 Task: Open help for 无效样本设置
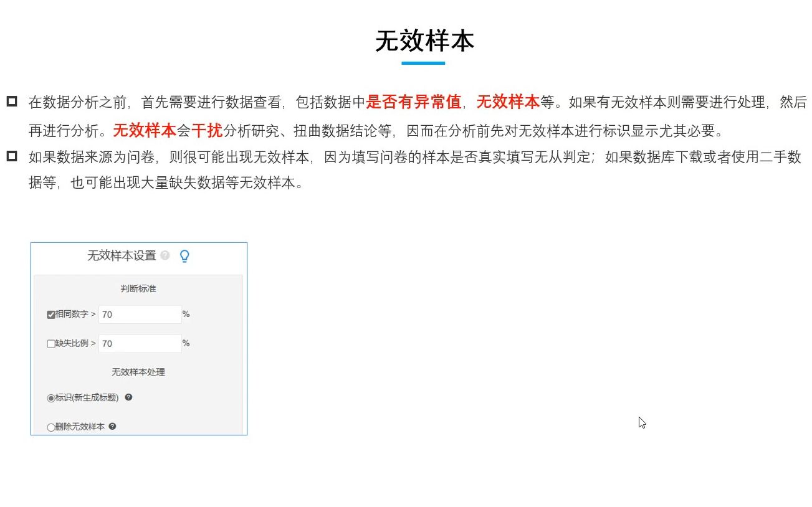click(x=165, y=255)
